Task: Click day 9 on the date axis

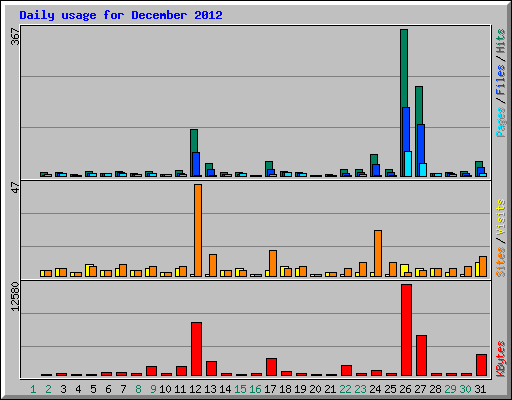Action: pos(153,389)
